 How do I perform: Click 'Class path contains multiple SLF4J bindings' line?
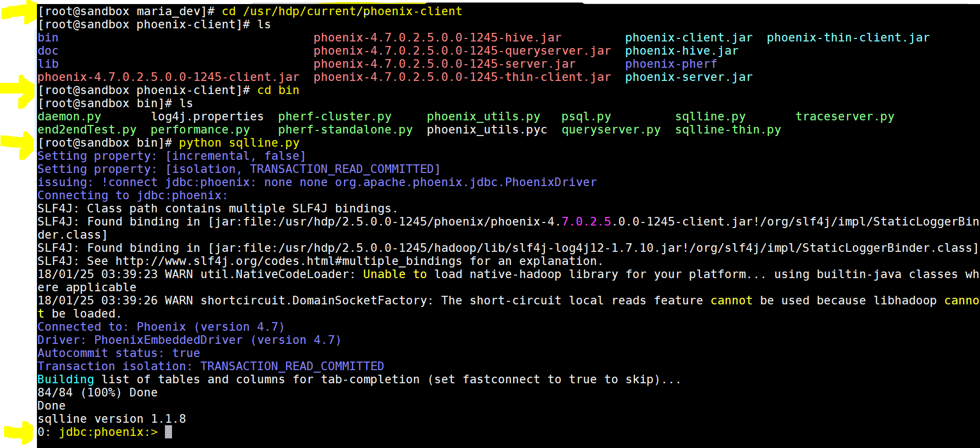point(218,209)
